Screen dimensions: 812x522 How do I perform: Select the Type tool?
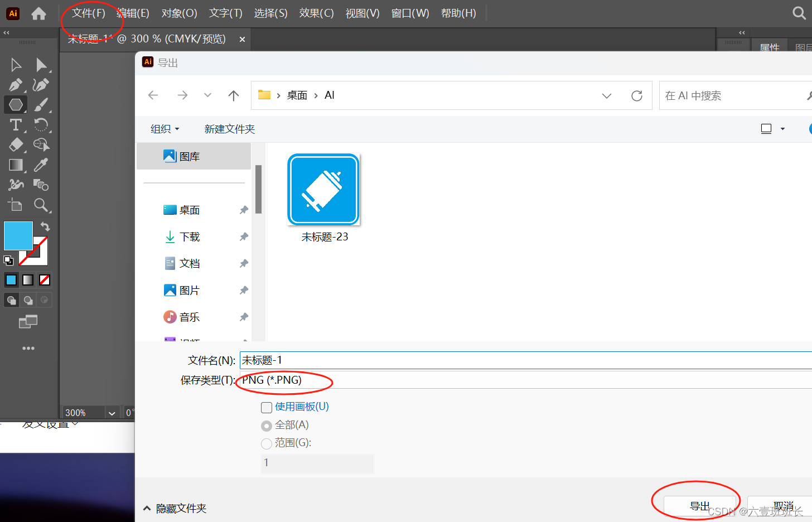[x=15, y=124]
